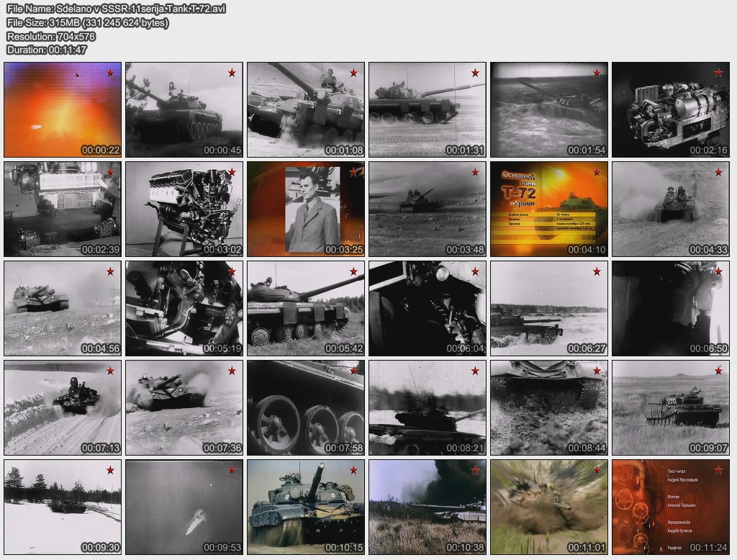Select the 00:01:08 tank crew thumbnail
This screenshot has width=737, height=560.
[x=305, y=109]
